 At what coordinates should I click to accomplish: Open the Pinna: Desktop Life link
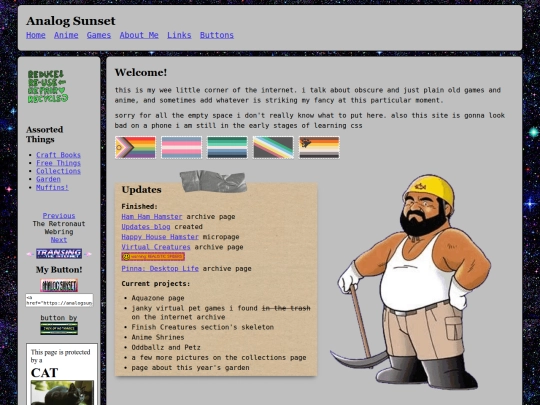[160, 268]
